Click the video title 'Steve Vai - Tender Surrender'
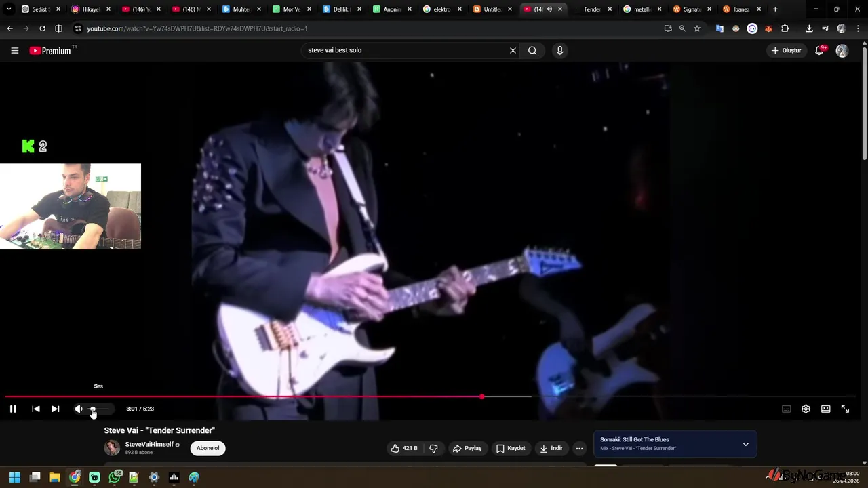Viewport: 868px width, 488px height. pos(159,430)
